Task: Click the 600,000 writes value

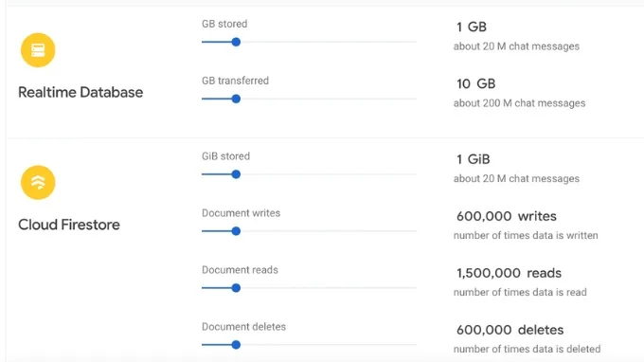Action: point(507,216)
